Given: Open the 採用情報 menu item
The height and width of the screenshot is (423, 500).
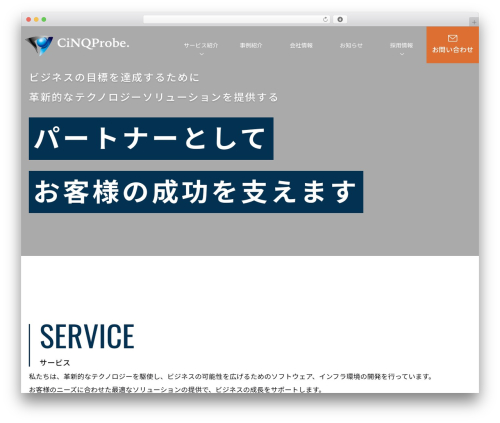Looking at the screenshot, I should click(x=401, y=45).
